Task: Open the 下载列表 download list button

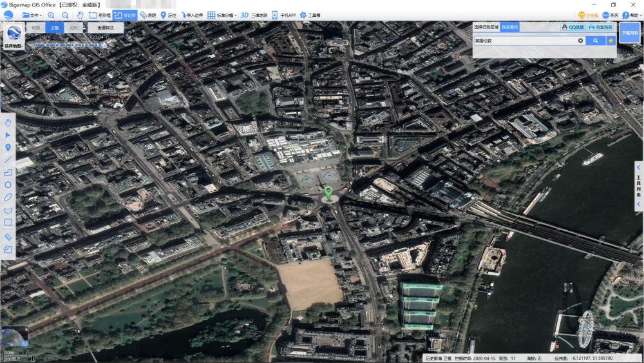Action: pyautogui.click(x=630, y=32)
